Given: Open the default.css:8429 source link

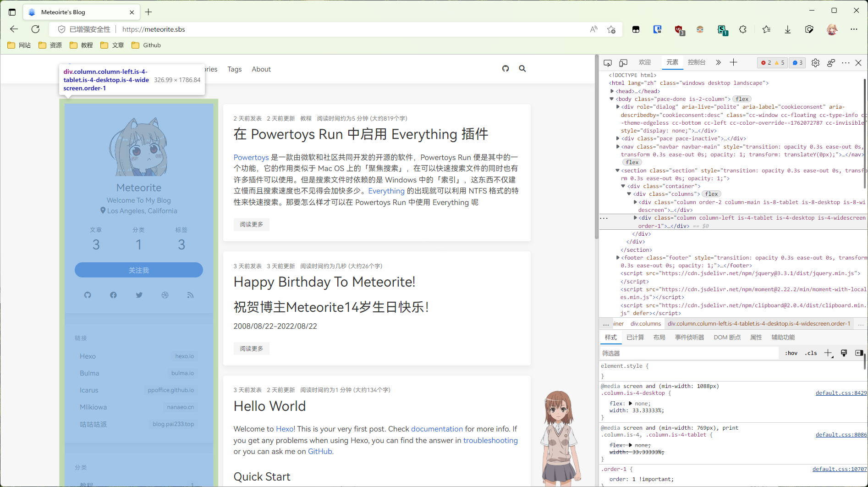Looking at the screenshot, I should coord(841,393).
